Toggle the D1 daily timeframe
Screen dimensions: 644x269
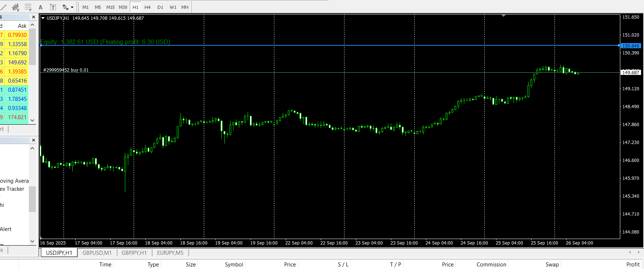pyautogui.click(x=160, y=7)
